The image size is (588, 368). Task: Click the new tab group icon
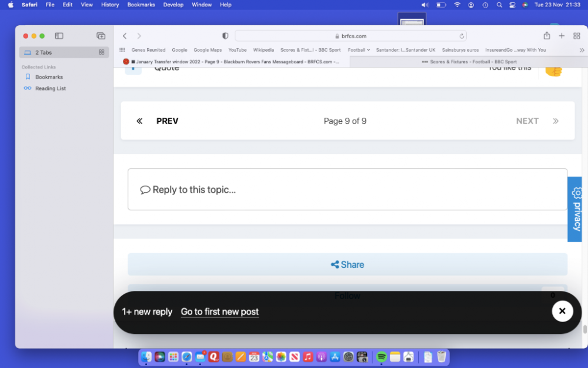coord(101,36)
